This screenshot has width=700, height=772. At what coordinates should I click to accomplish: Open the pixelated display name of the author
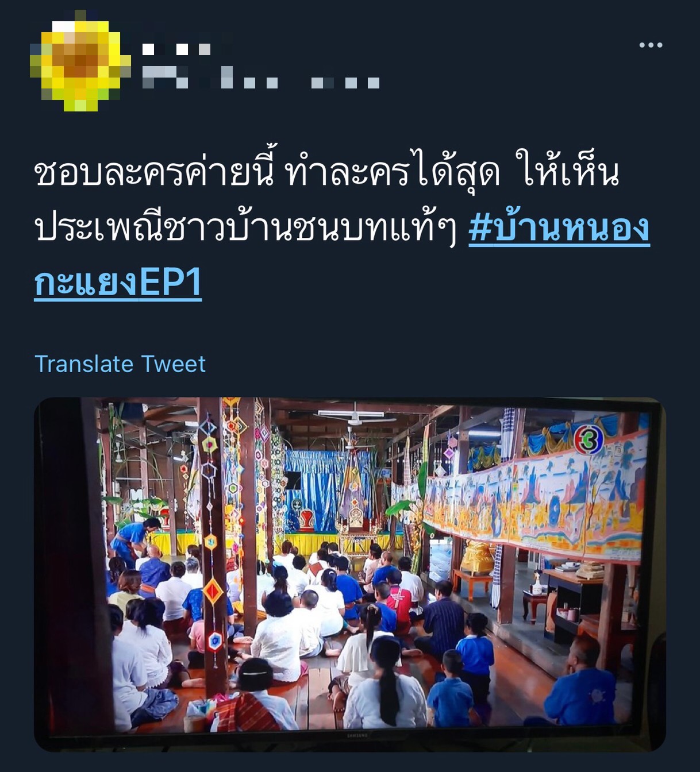click(176, 50)
